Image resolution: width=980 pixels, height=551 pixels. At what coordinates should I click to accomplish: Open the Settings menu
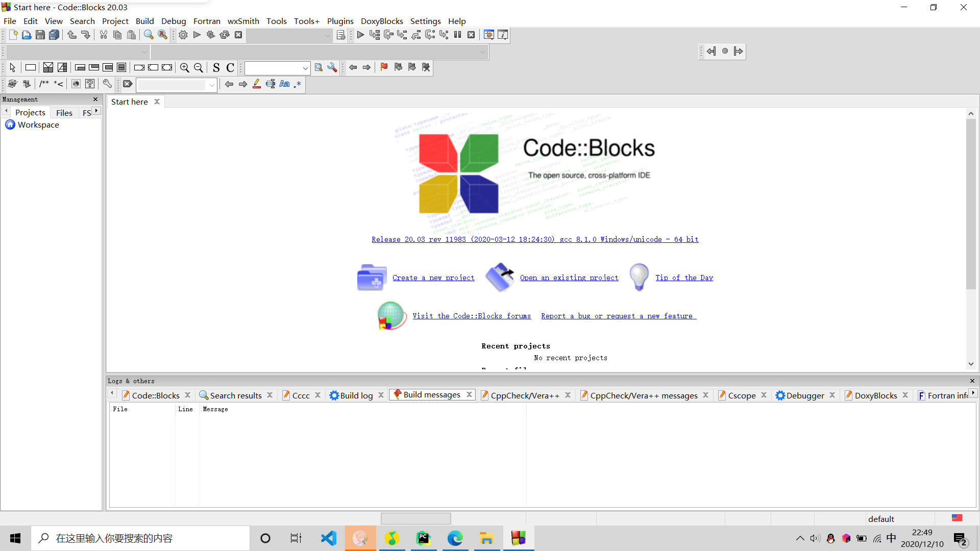click(x=425, y=21)
